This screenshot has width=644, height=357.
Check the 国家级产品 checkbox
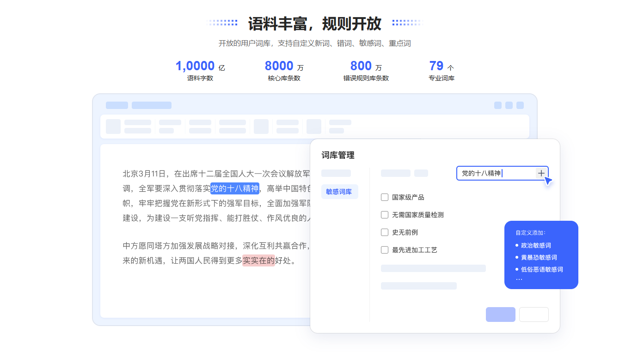(385, 197)
